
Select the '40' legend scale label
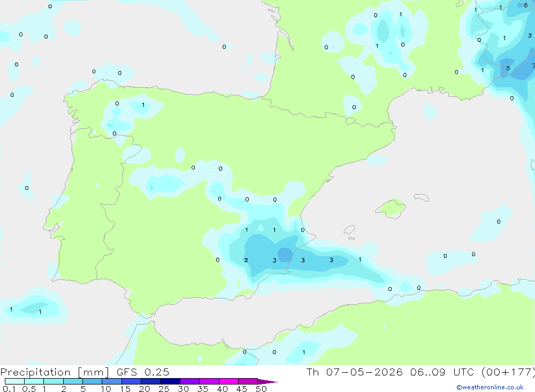click(x=222, y=389)
